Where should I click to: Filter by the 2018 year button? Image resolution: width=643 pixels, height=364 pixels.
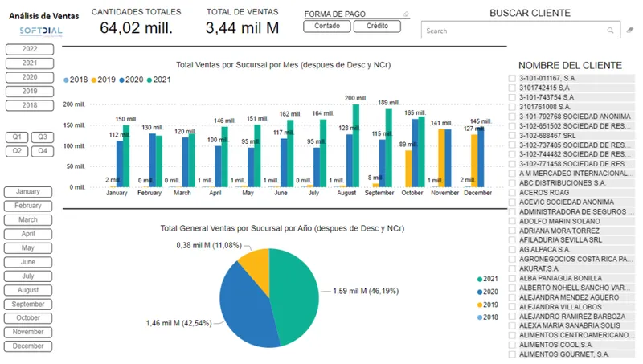coord(30,105)
